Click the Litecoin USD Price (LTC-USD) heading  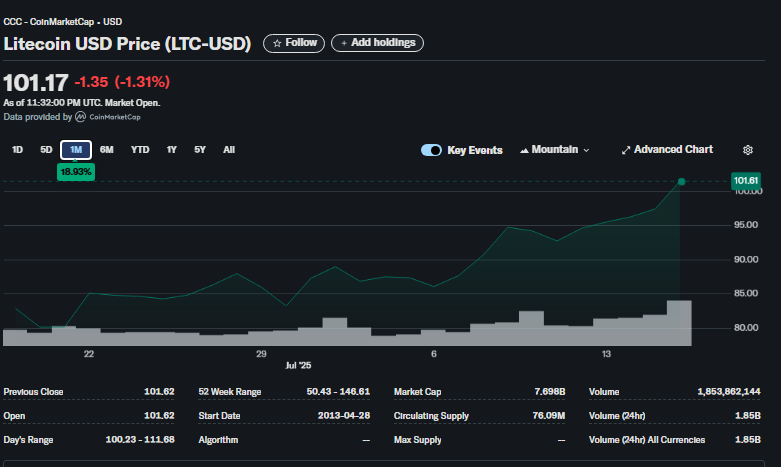[x=127, y=44]
